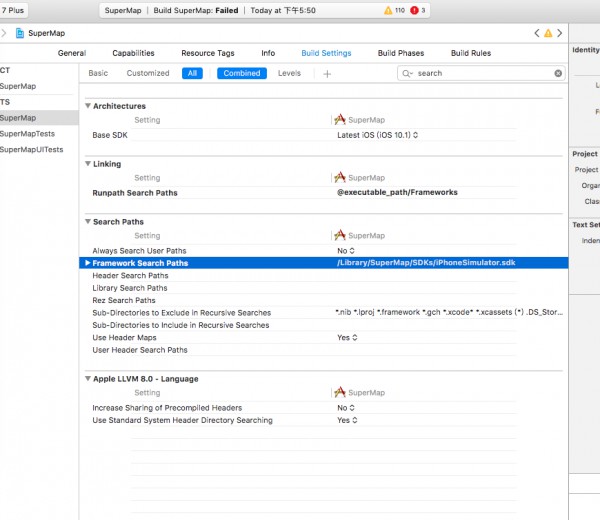
Task: Click the Base SDK setting name
Action: [110, 135]
